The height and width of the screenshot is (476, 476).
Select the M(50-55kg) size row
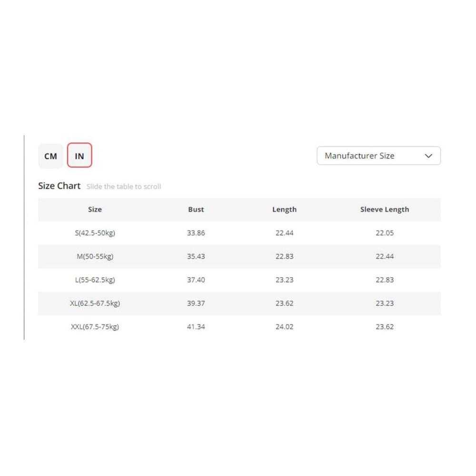coord(95,256)
